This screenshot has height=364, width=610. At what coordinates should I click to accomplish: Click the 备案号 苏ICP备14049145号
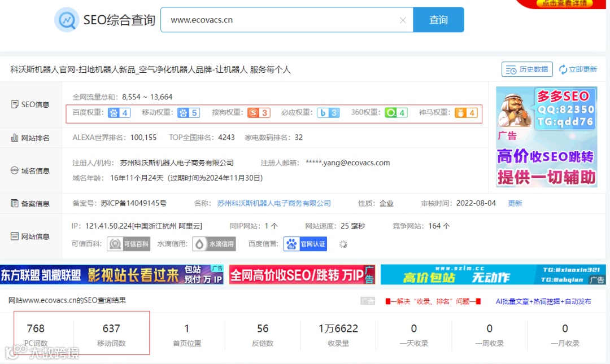133,203
